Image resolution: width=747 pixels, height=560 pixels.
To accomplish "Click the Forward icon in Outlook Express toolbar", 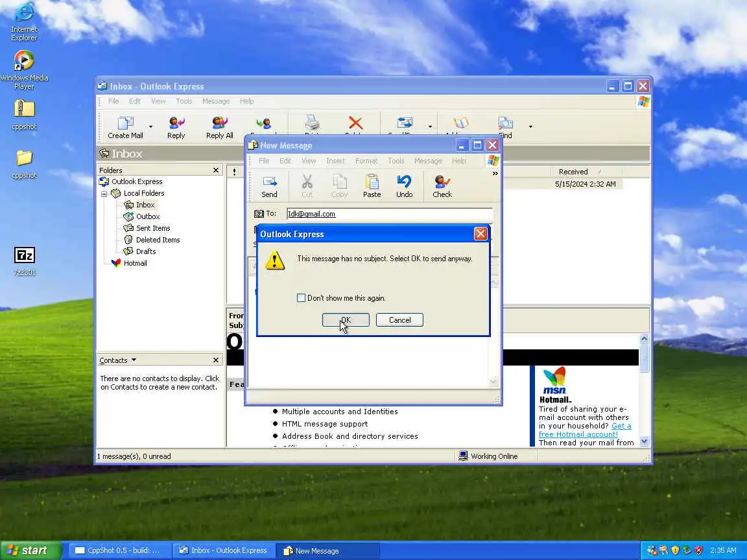I will click(x=263, y=124).
